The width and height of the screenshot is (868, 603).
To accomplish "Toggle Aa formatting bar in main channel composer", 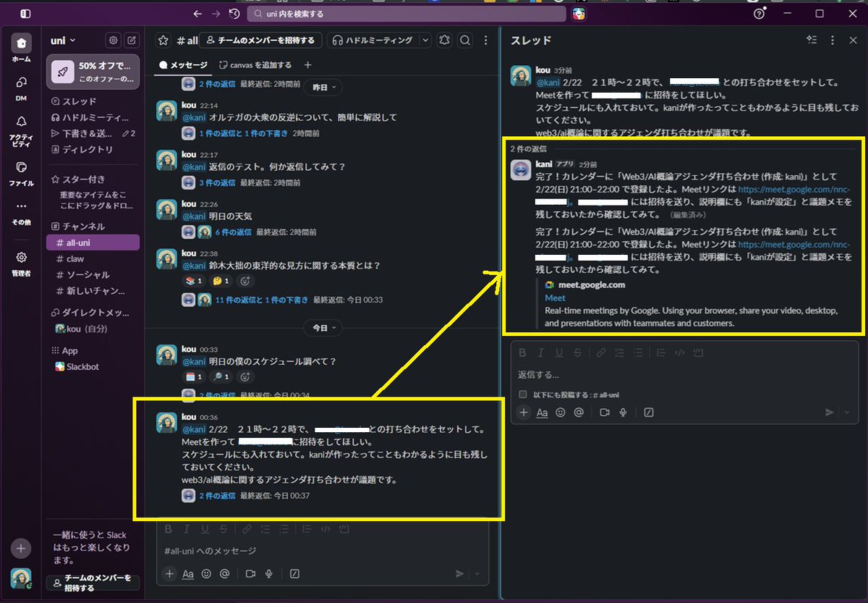I will (188, 573).
